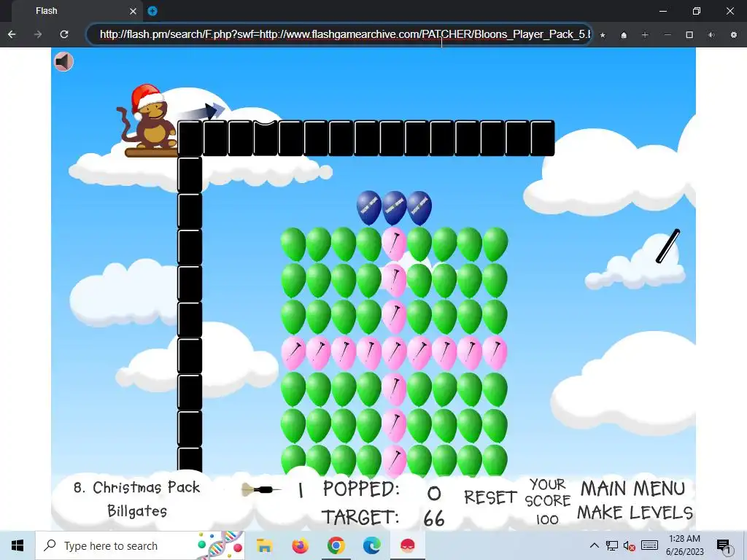This screenshot has width=747, height=560.
Task: Mute the game with the speaker icon
Action: (63, 61)
